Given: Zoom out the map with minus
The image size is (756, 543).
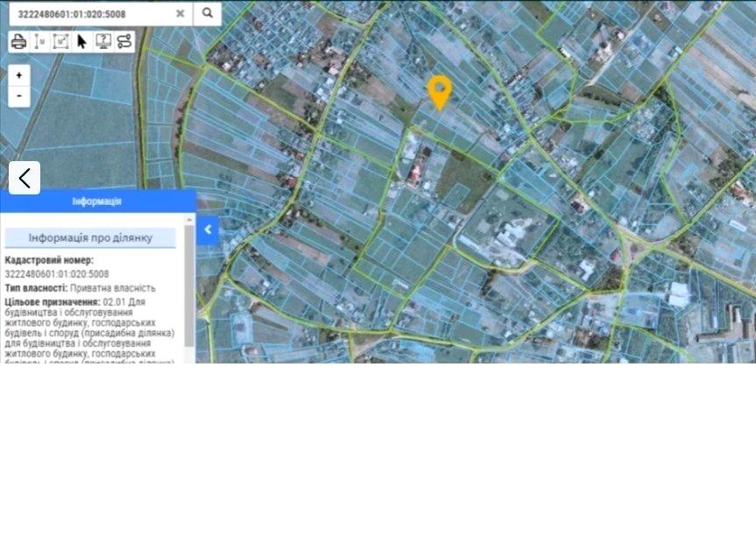Looking at the screenshot, I should coord(19,95).
